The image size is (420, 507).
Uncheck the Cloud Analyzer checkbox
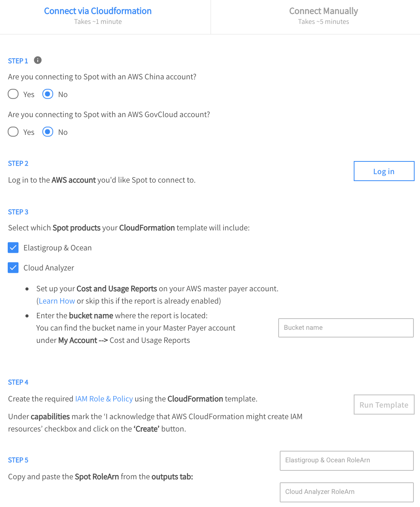click(x=13, y=268)
